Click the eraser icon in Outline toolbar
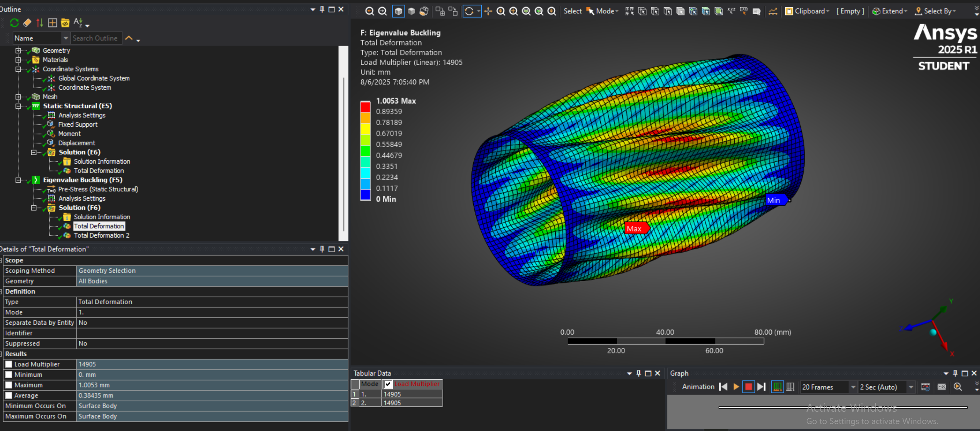 click(27, 23)
